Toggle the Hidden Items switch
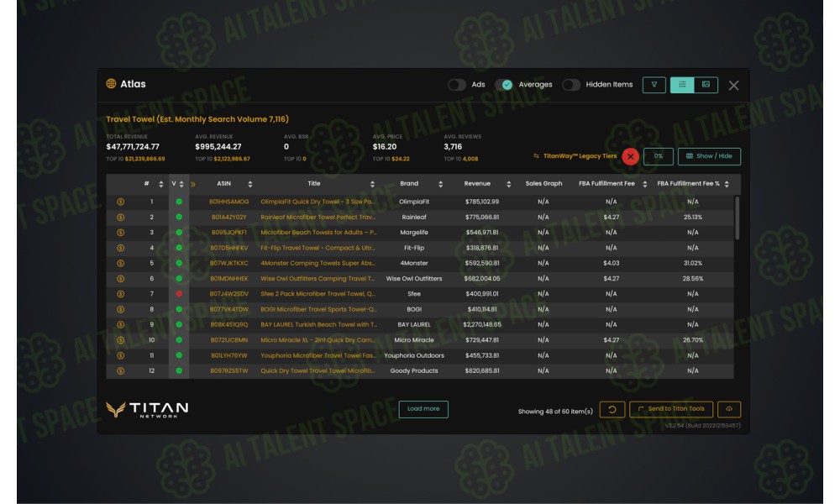This screenshot has width=840, height=504. (571, 85)
